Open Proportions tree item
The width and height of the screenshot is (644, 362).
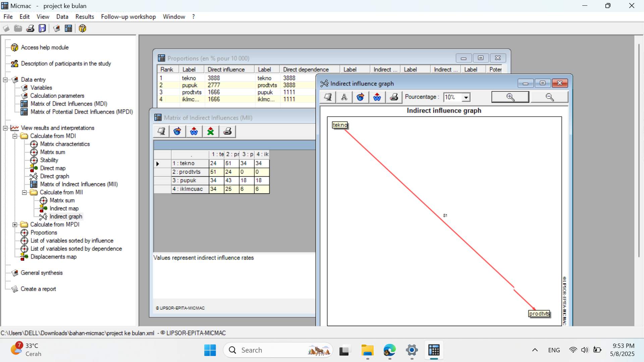44,233
